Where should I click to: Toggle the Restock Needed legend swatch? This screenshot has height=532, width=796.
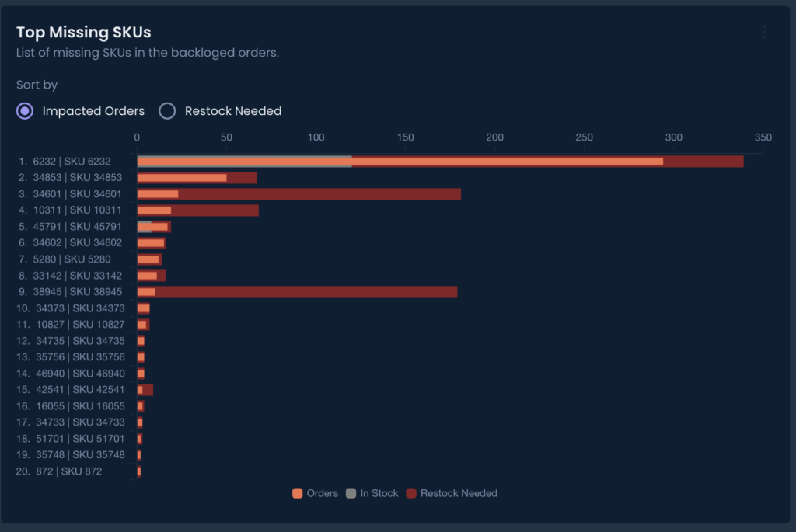click(411, 493)
